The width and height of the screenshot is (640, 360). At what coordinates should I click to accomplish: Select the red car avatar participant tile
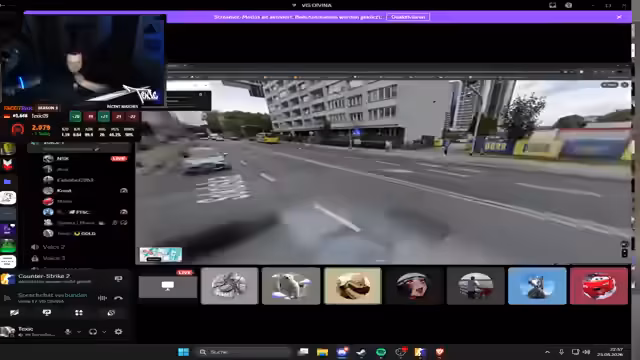pos(599,286)
